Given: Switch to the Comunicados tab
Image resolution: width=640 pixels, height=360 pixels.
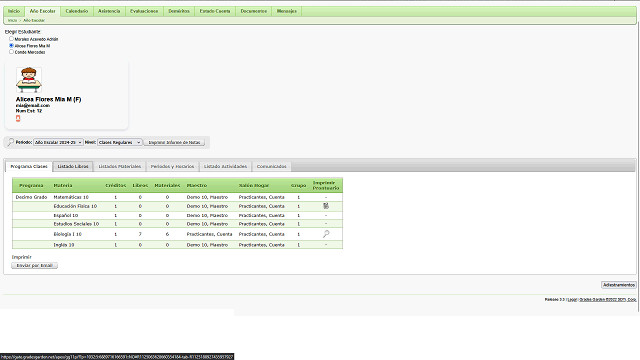Looking at the screenshot, I should pyautogui.click(x=271, y=167).
